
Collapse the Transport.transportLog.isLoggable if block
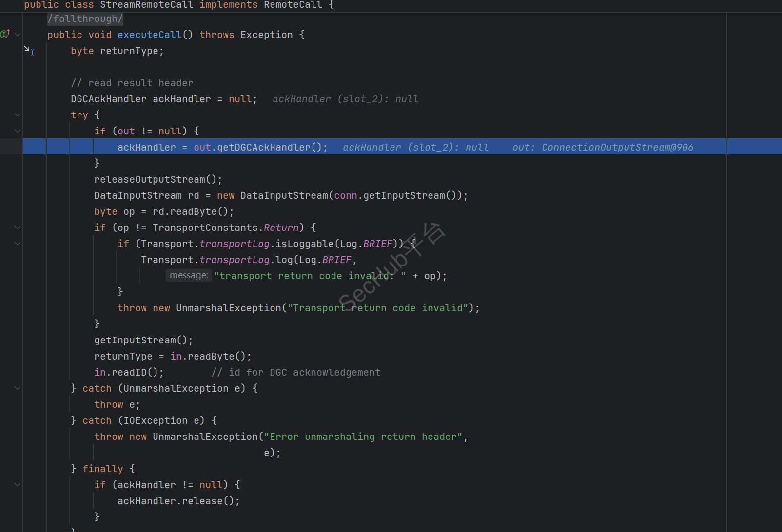(x=18, y=244)
